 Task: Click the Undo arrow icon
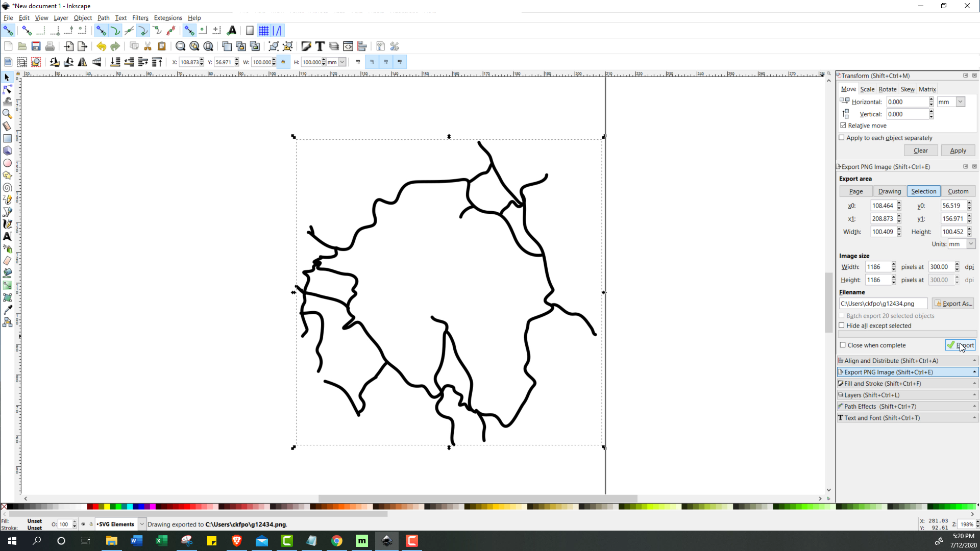[x=101, y=46]
